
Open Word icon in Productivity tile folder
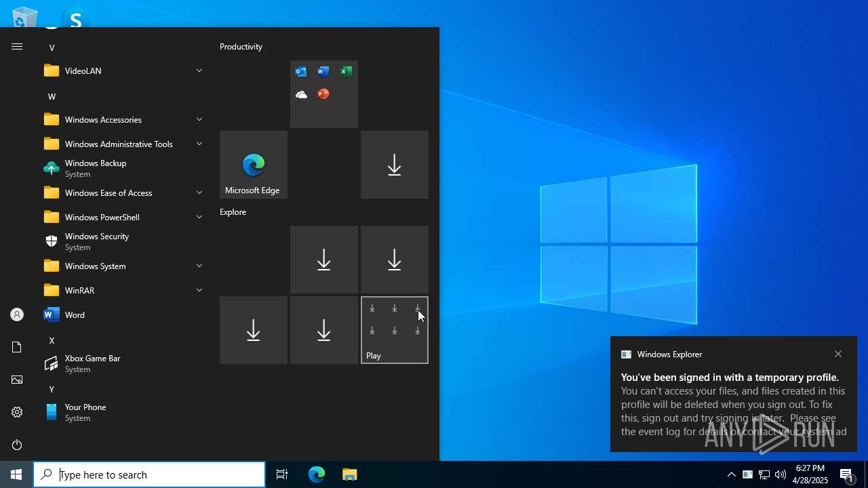coord(323,72)
